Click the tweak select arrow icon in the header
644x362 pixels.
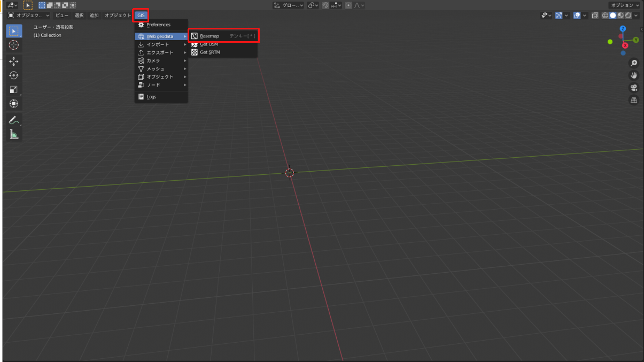point(28,5)
